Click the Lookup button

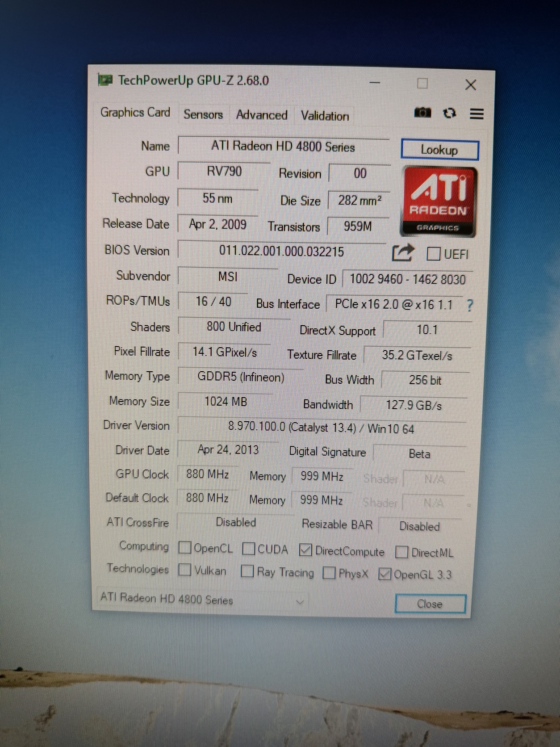point(440,150)
